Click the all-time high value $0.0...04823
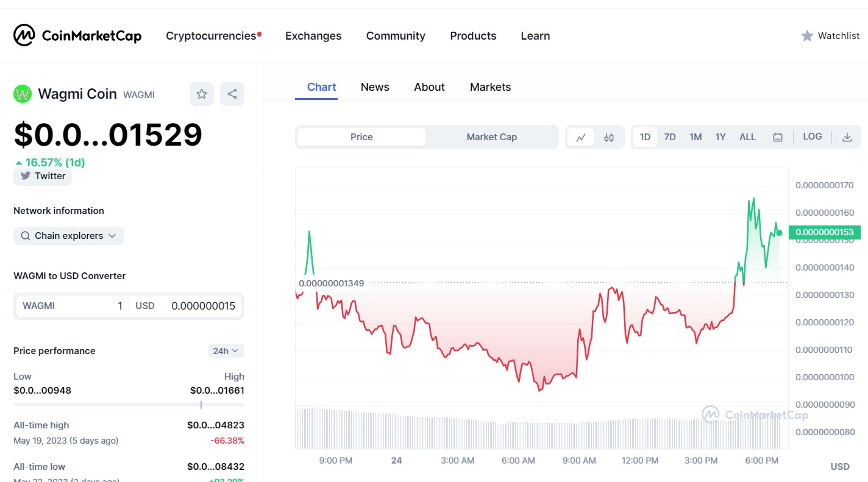Screen dimensions: 868x482 (x=216, y=425)
